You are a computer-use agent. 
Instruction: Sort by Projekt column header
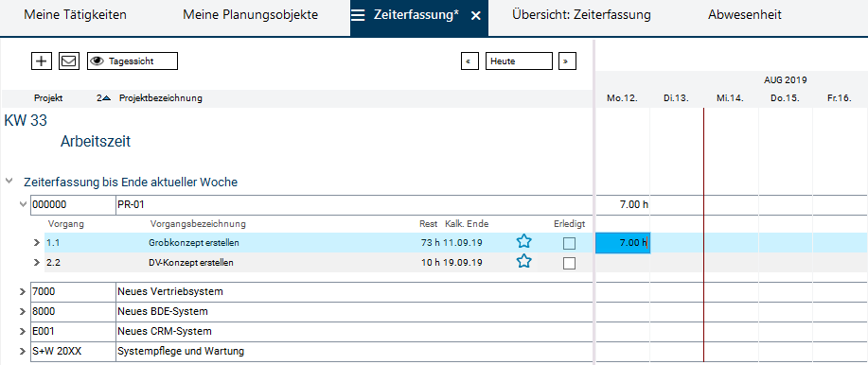(x=48, y=98)
